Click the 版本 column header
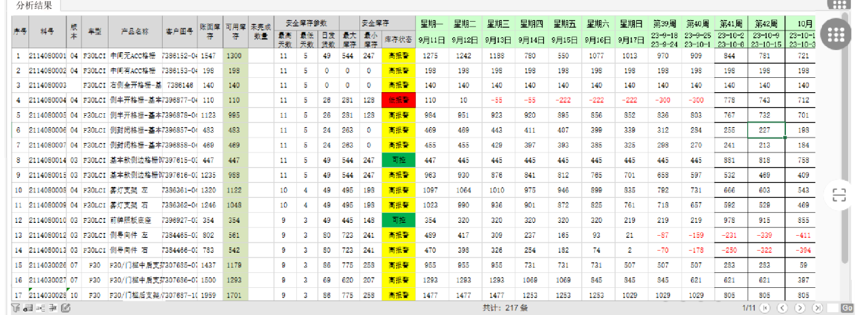 (x=75, y=32)
